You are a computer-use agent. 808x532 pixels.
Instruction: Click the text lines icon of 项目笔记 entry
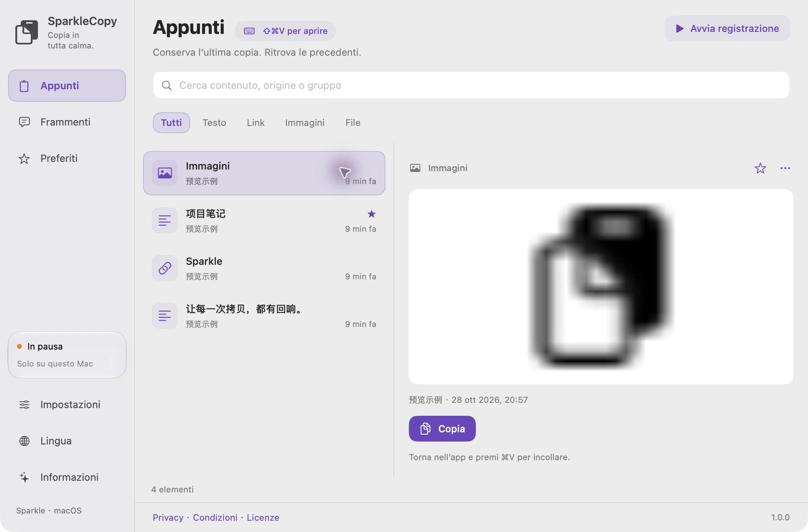(165, 221)
